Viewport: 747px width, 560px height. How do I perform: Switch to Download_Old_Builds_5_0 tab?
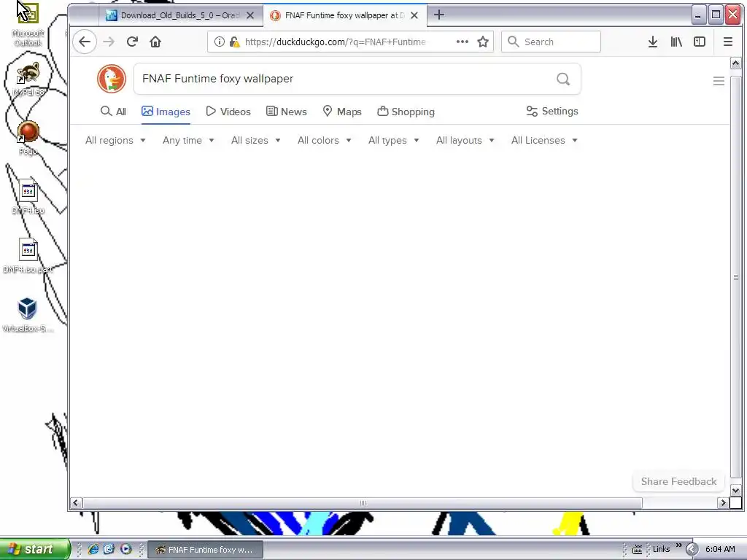point(180,15)
